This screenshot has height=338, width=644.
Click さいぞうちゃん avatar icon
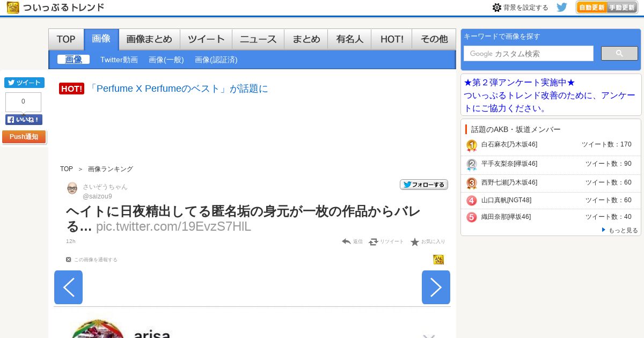(x=72, y=188)
